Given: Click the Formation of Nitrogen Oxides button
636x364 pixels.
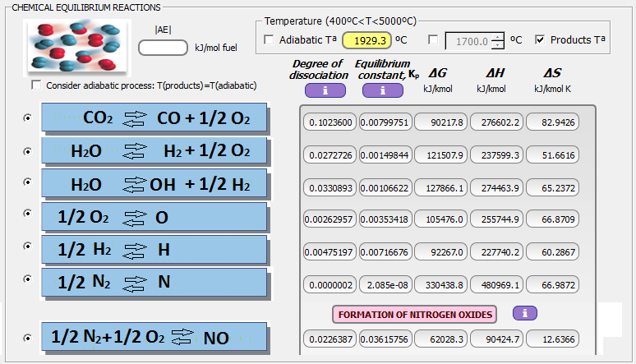Looking at the screenshot, I should click(417, 314).
